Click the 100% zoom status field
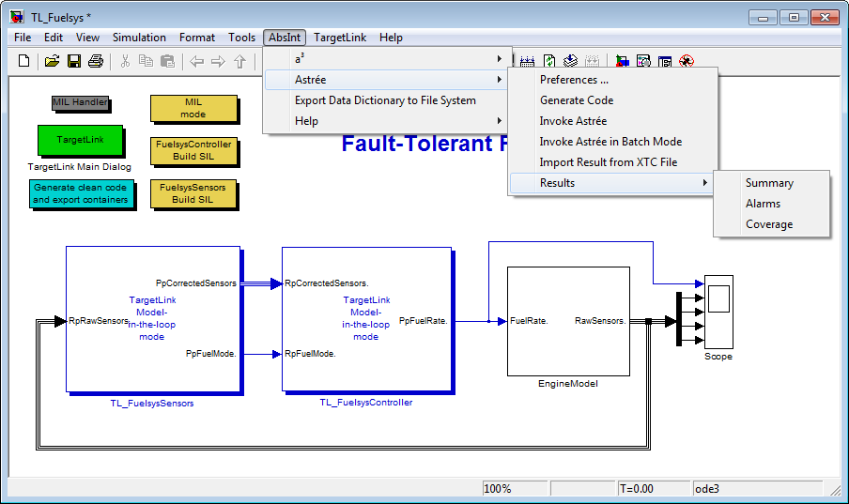This screenshot has width=849, height=504. (x=515, y=488)
